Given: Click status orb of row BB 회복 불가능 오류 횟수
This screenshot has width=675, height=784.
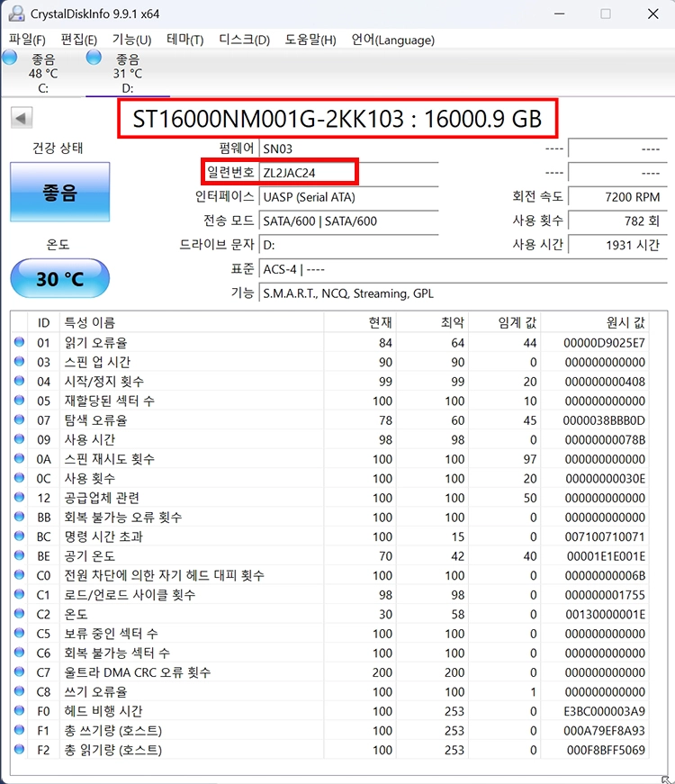Looking at the screenshot, I should click(19, 517).
